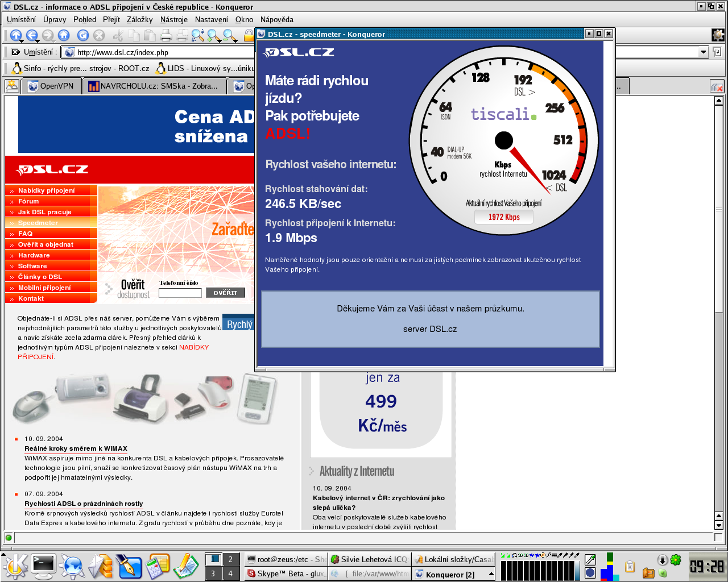
Task: Open the KDE K menu launcher
Action: coord(15,566)
